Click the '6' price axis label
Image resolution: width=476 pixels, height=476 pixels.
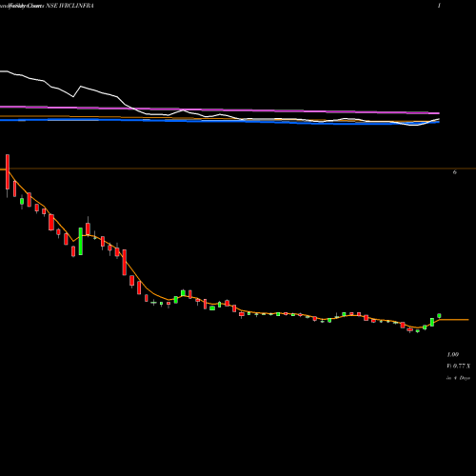point(455,172)
